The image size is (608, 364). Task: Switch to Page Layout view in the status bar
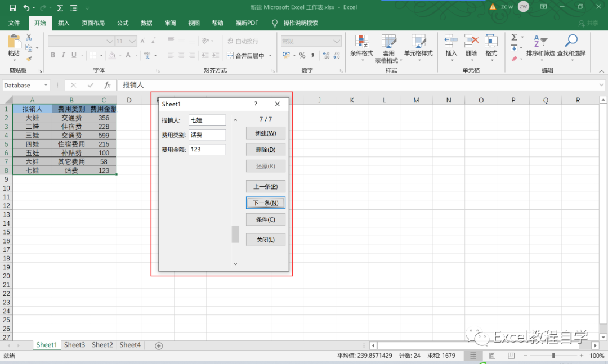click(x=490, y=356)
